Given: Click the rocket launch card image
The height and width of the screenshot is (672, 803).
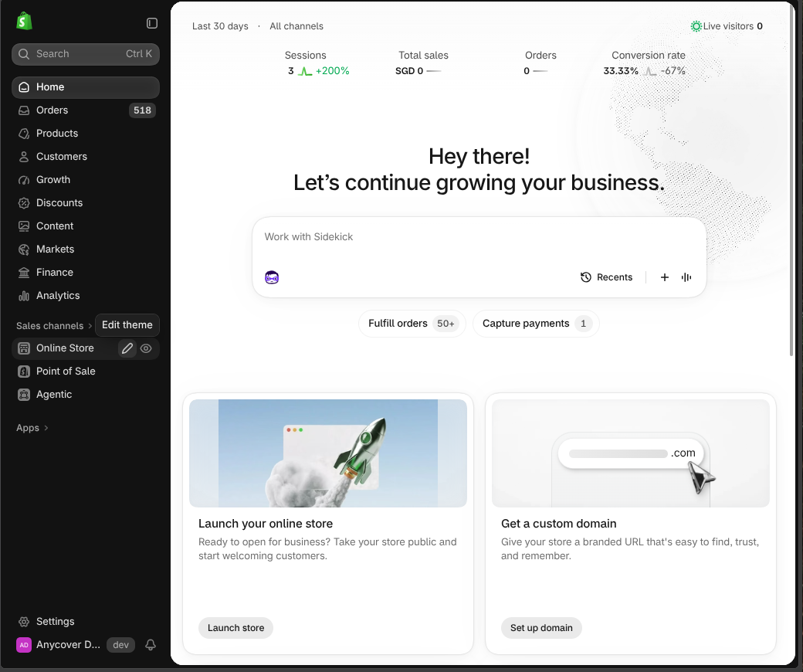Looking at the screenshot, I should tap(328, 453).
